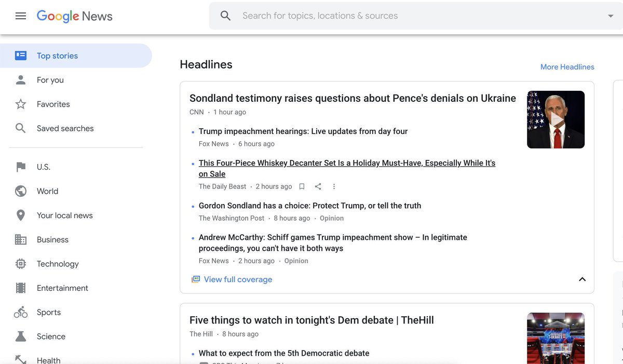Click the Saved searches magnifier icon

tap(21, 128)
